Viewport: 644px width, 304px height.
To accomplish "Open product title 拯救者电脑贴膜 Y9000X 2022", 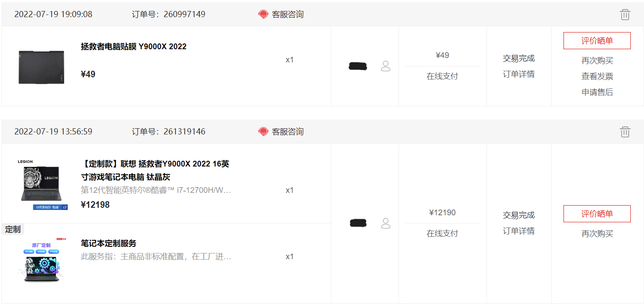I will (134, 47).
